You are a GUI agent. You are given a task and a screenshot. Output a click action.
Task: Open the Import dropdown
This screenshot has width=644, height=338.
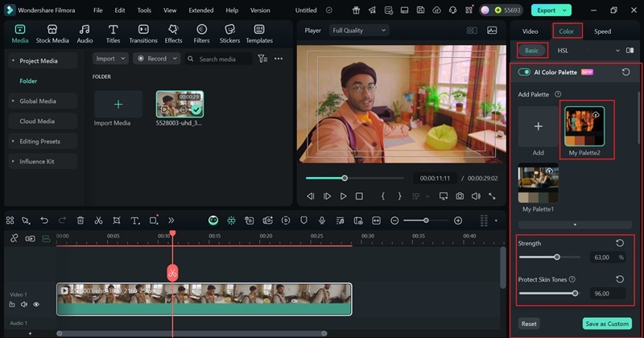pos(110,59)
